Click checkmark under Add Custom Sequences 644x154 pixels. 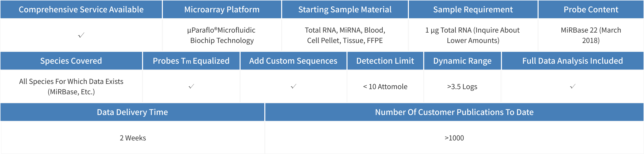pyautogui.click(x=294, y=86)
